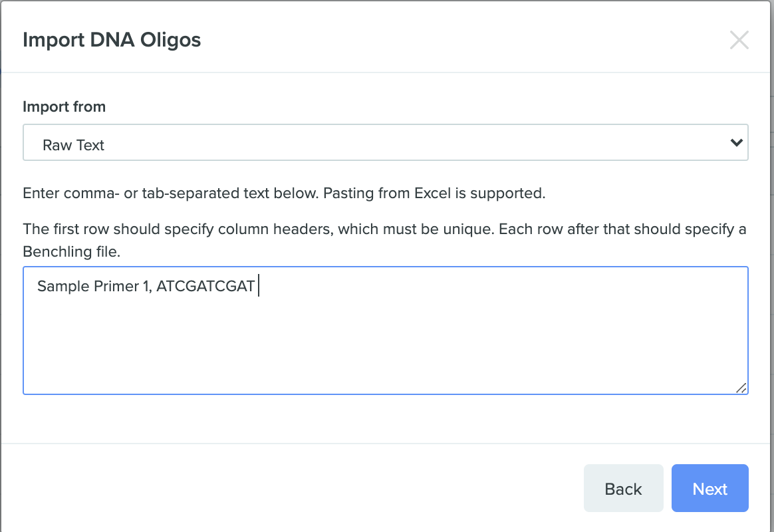Click the empty lower area of the textarea

click(x=386, y=350)
